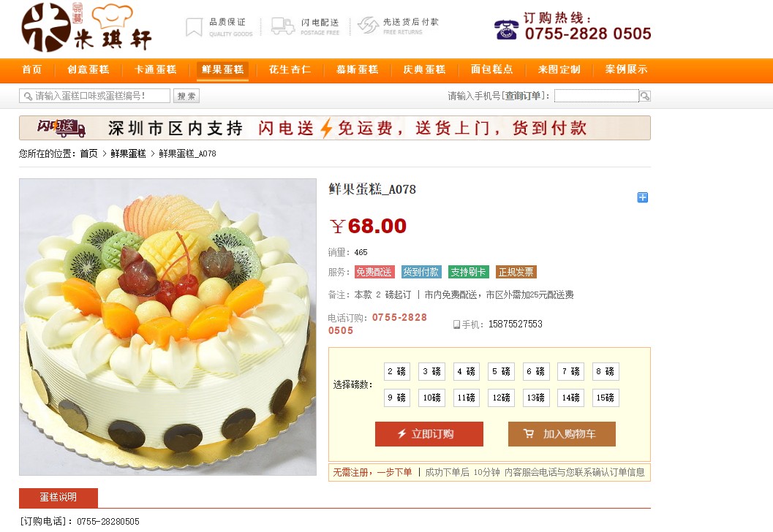Click the 加入购物车 add to cart button
Image resolution: width=773 pixels, height=532 pixels.
(x=562, y=434)
